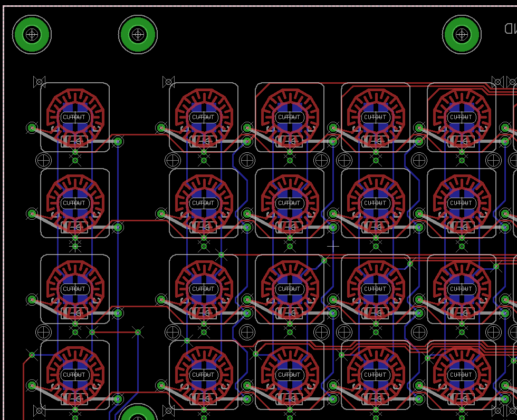
Task: Select the green pad left of the top-left switch
Action: click(x=32, y=128)
